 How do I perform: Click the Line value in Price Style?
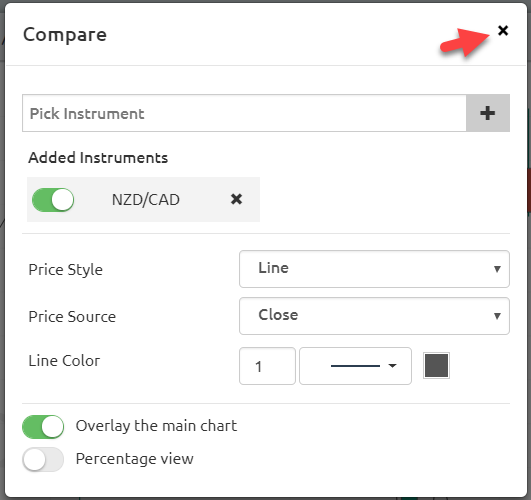coord(274,268)
